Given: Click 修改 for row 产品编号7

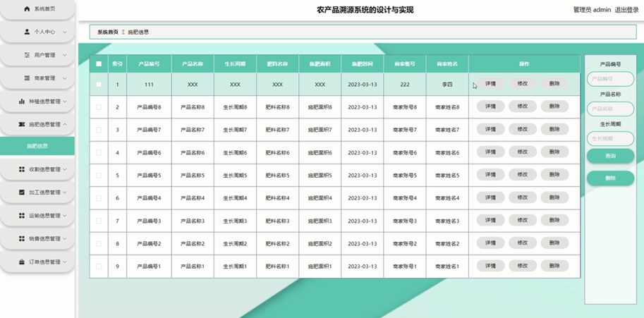Looking at the screenshot, I should point(523,129).
